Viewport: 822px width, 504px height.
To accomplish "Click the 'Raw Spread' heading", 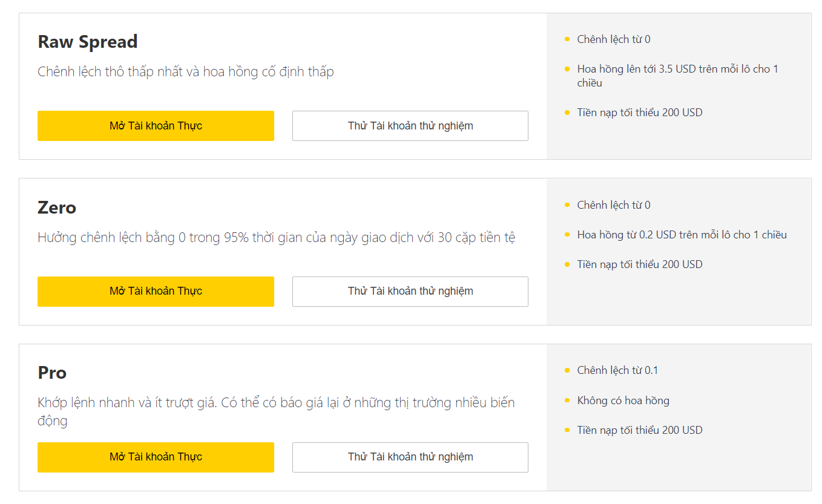I will point(88,42).
